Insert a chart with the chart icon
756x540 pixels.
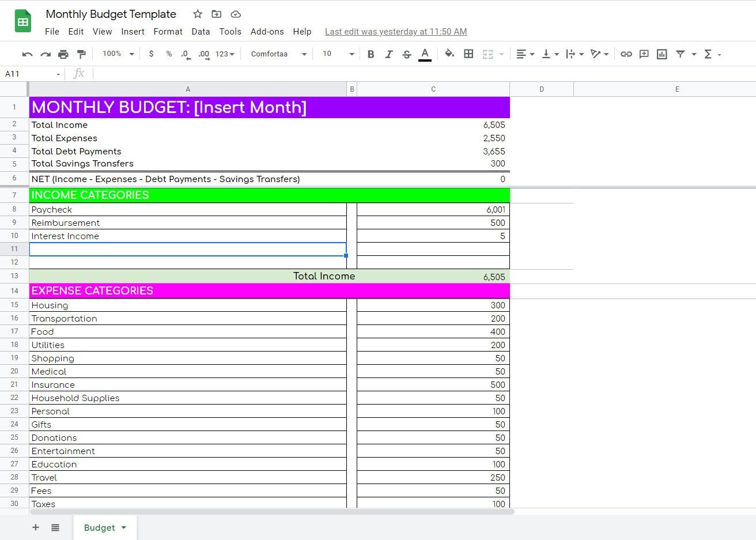pos(662,54)
